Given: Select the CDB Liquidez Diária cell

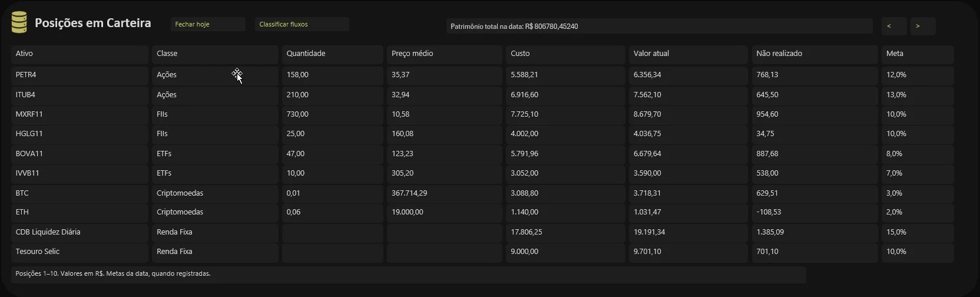Looking at the screenshot, I should coord(80,232).
